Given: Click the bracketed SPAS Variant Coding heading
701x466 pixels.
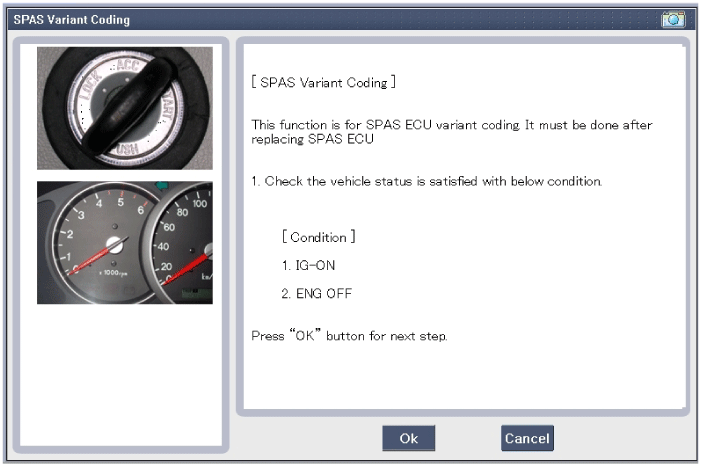Looking at the screenshot, I should [x=323, y=83].
